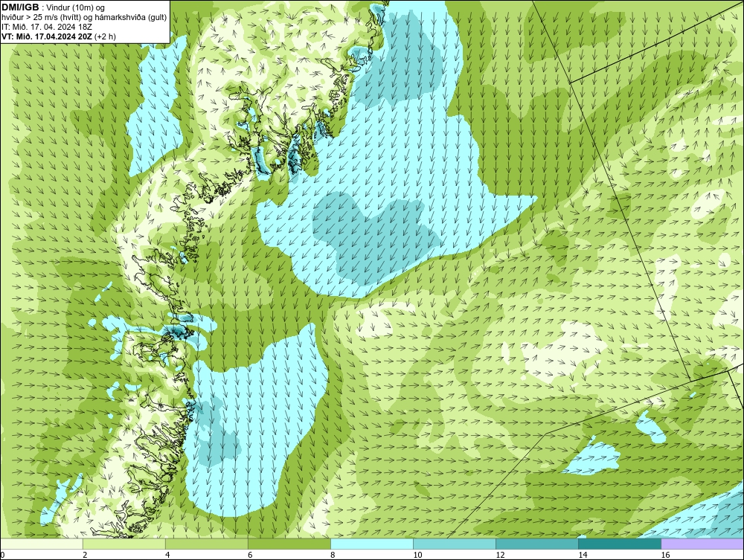Click the legend scale label '16'
Image resolution: width=744 pixels, height=560 pixels.
pyautogui.click(x=665, y=555)
